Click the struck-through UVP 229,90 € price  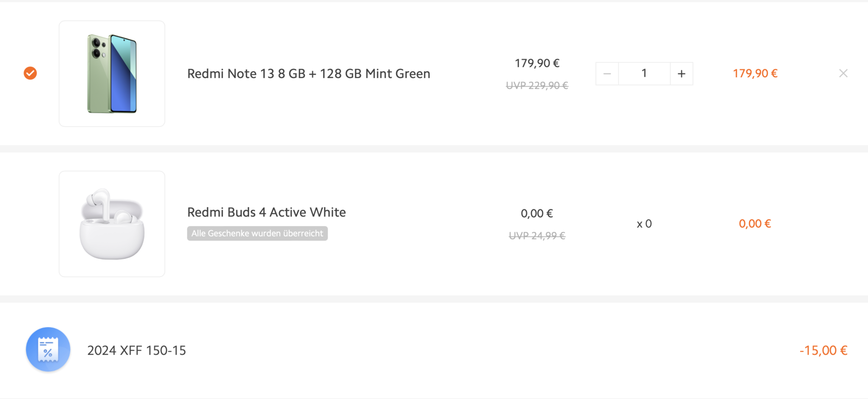537,85
